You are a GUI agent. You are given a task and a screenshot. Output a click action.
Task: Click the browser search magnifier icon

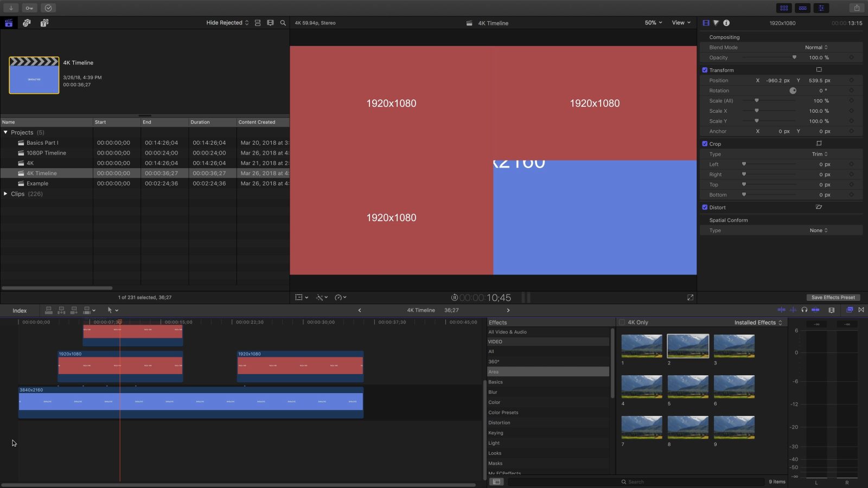[283, 23]
